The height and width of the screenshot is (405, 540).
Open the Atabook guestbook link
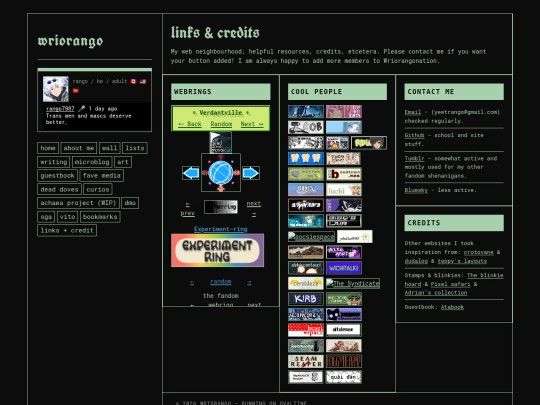[x=452, y=307]
